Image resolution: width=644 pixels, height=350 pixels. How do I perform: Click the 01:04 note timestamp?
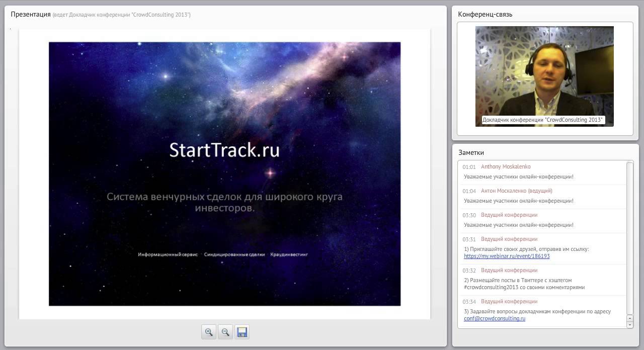pyautogui.click(x=469, y=191)
